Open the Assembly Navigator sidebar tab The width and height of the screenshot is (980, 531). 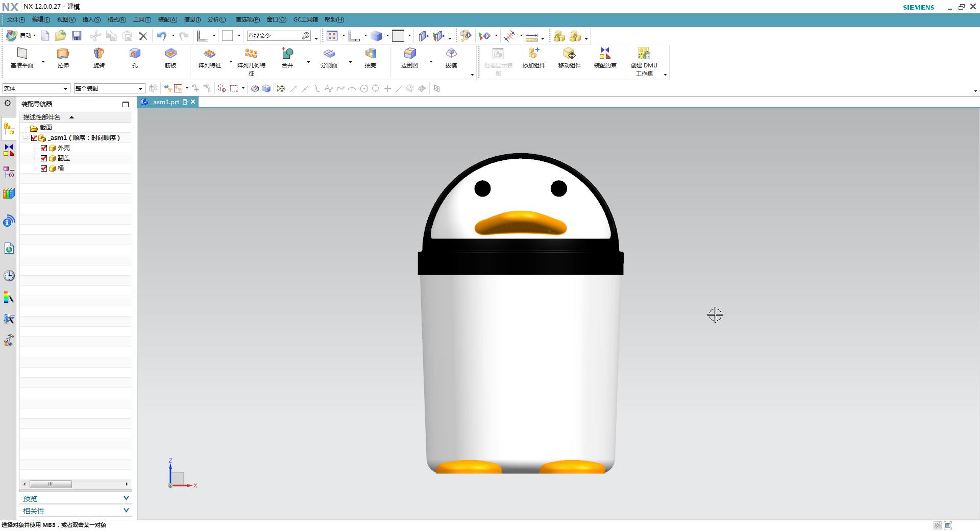click(x=9, y=129)
